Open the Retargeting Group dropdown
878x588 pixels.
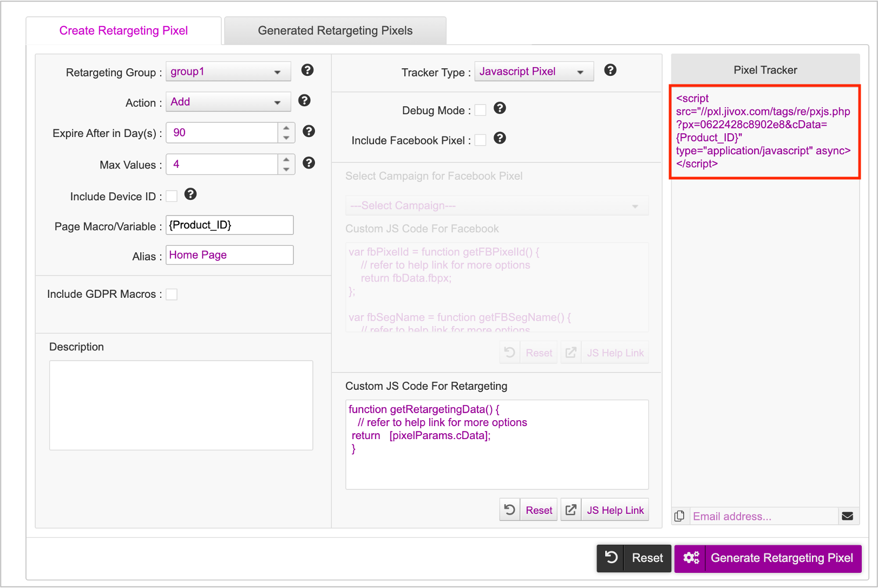click(x=228, y=71)
